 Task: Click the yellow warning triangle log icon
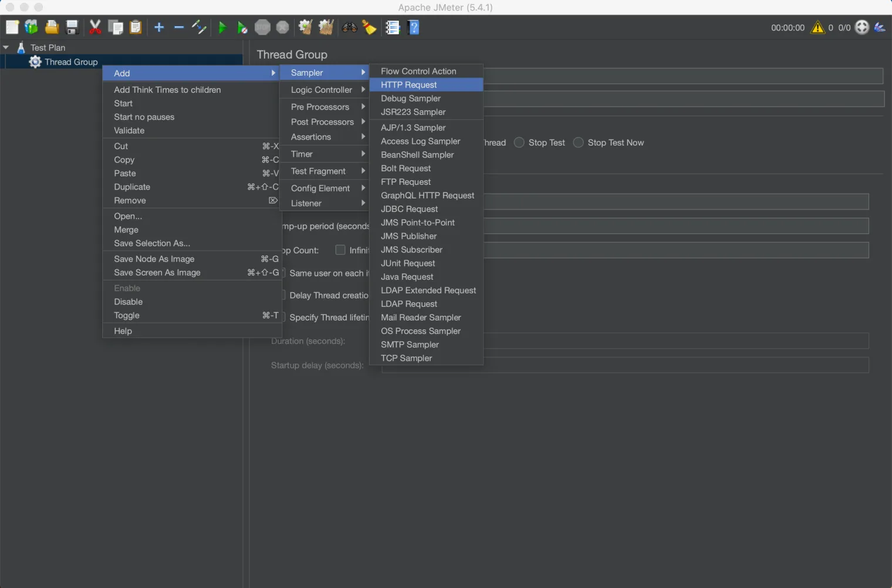pos(817,28)
